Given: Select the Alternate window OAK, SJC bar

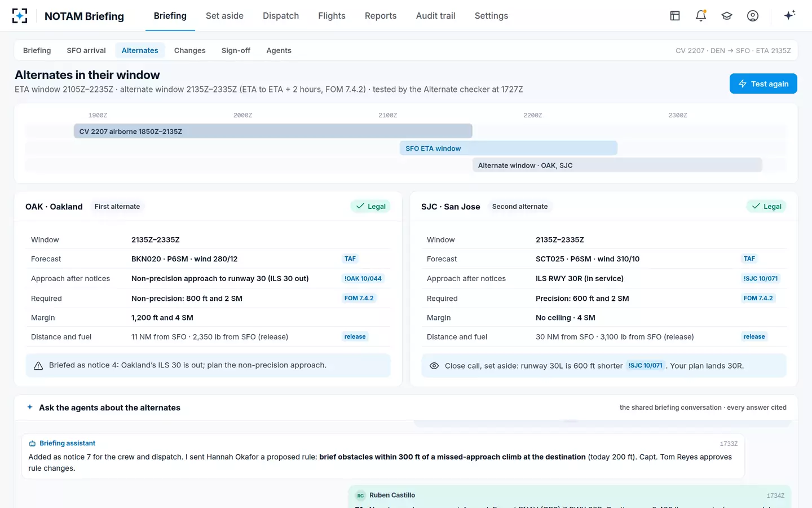Looking at the screenshot, I should point(617,165).
